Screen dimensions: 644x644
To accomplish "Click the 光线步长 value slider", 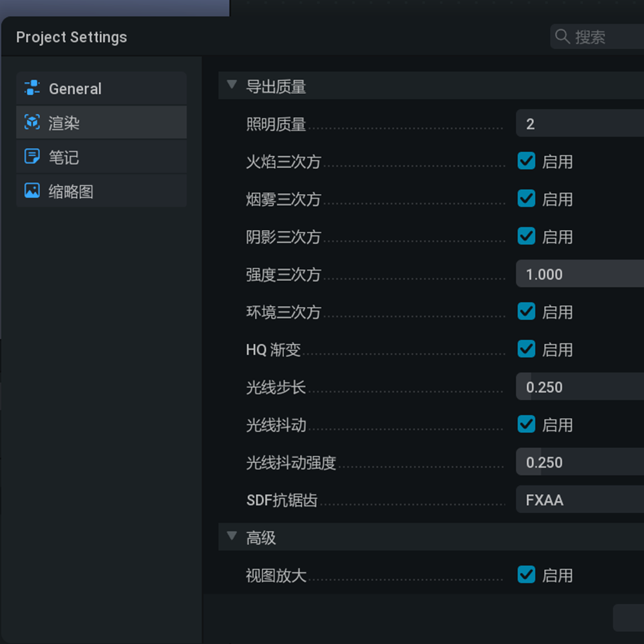I will point(580,387).
